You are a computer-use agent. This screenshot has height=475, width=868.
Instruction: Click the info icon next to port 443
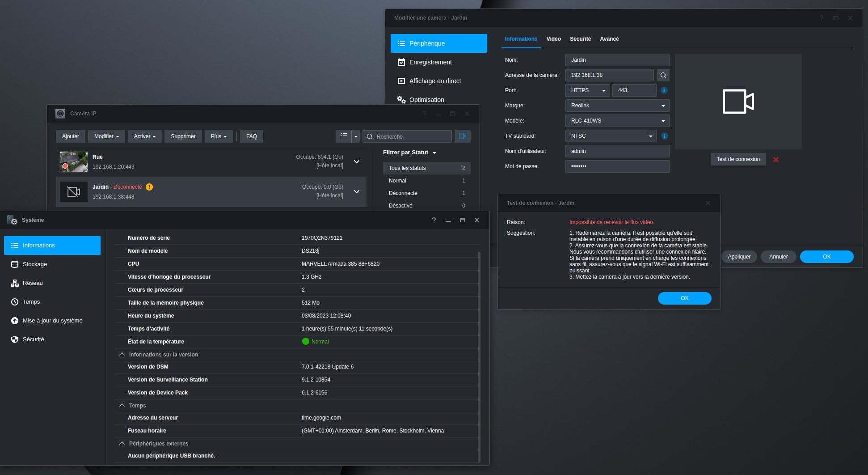tap(664, 90)
